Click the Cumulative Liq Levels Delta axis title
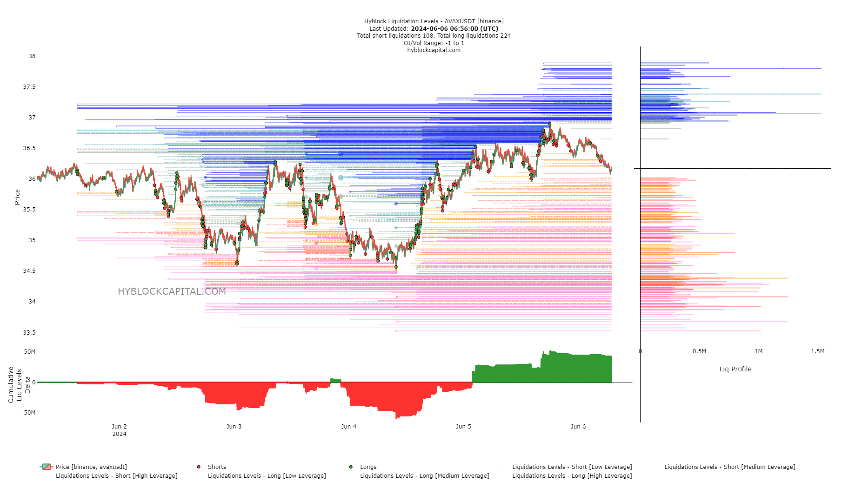The width and height of the screenshot is (868, 488). (x=19, y=385)
